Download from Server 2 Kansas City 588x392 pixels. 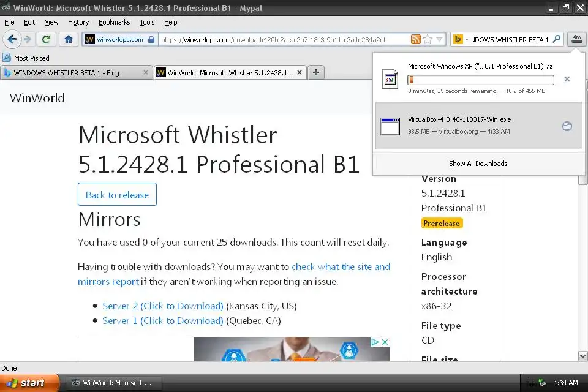pyautogui.click(x=163, y=306)
